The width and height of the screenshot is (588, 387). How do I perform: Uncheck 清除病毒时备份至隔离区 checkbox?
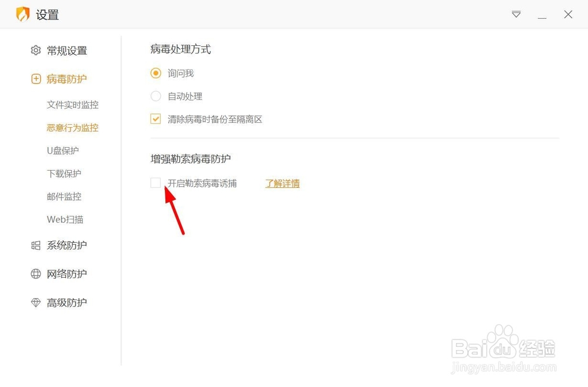pos(156,119)
